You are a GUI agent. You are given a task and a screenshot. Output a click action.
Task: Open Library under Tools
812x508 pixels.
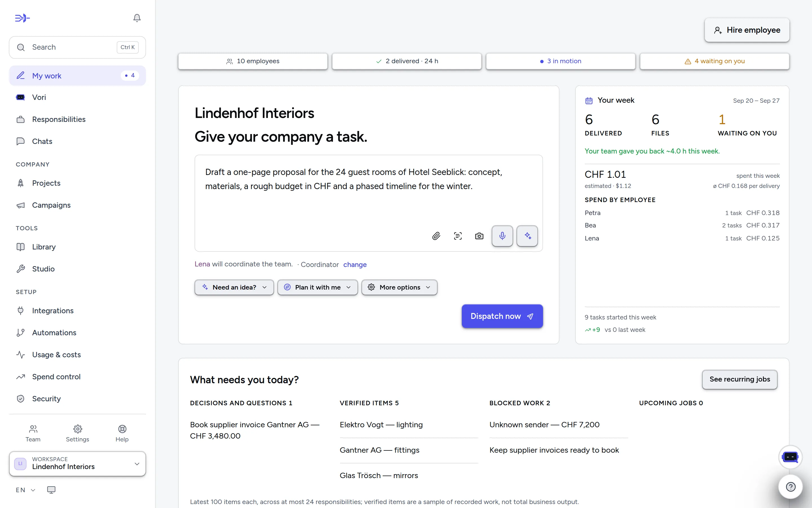[x=78, y=247]
